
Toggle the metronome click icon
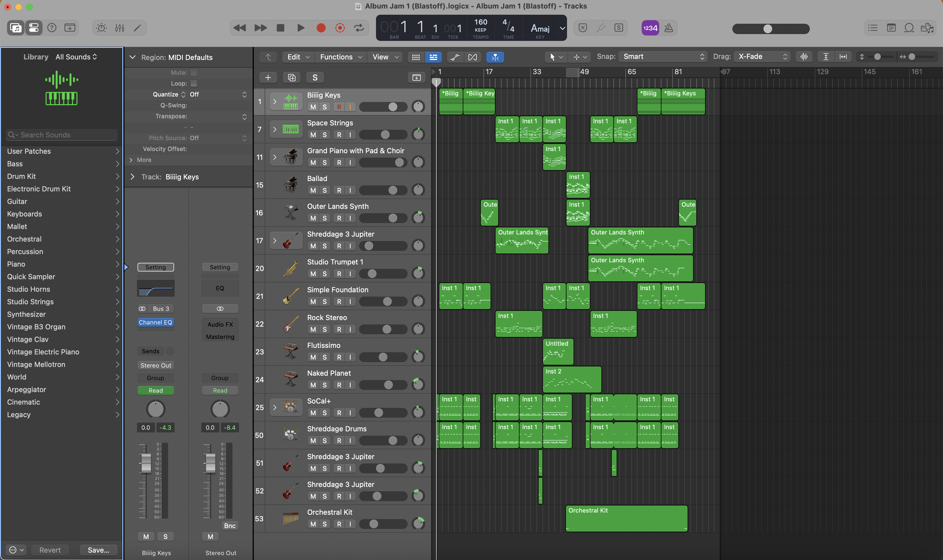click(x=669, y=28)
